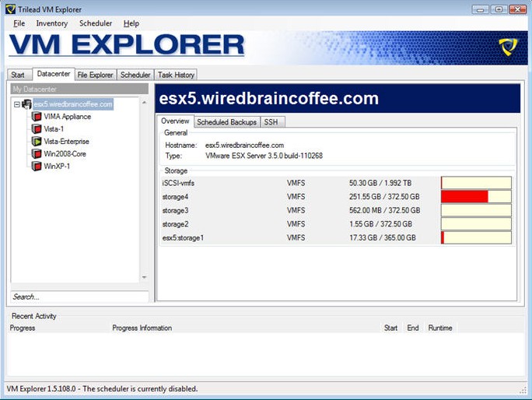The image size is (532, 400).
Task: Click the VM Explorer title bar app icon
Action: point(8,9)
